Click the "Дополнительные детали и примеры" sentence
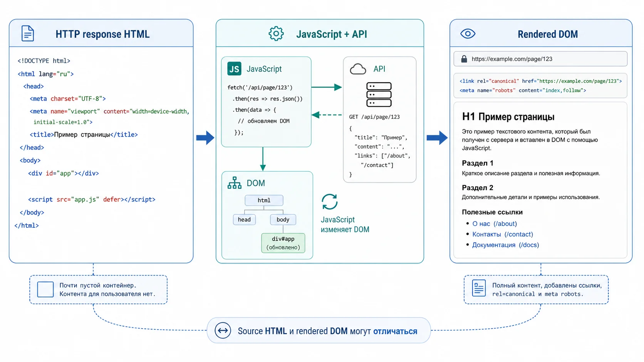The height and width of the screenshot is (362, 644). pos(531,197)
